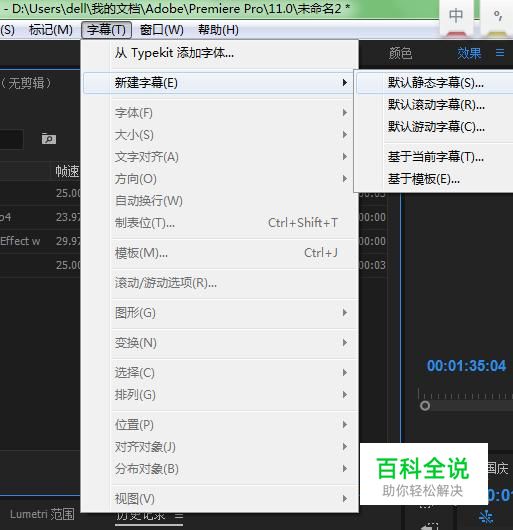Expand the 变换(N) submenu arrow

pyautogui.click(x=345, y=343)
